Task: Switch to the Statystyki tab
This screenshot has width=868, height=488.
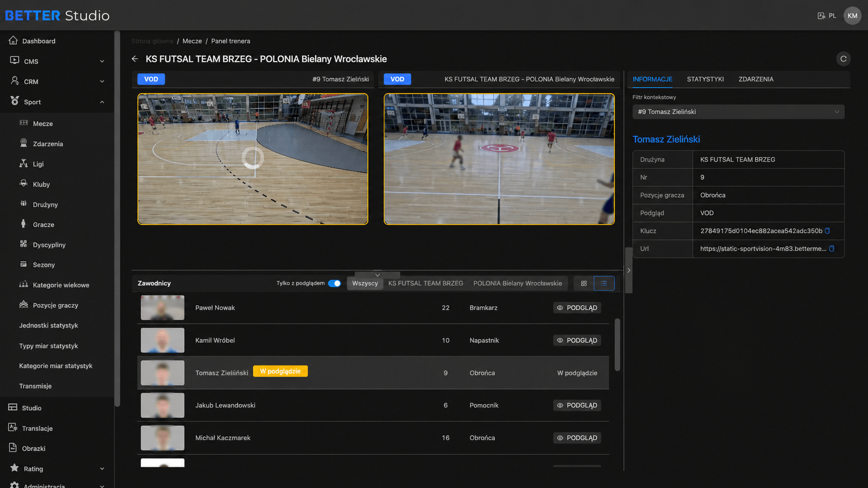Action: click(x=705, y=79)
